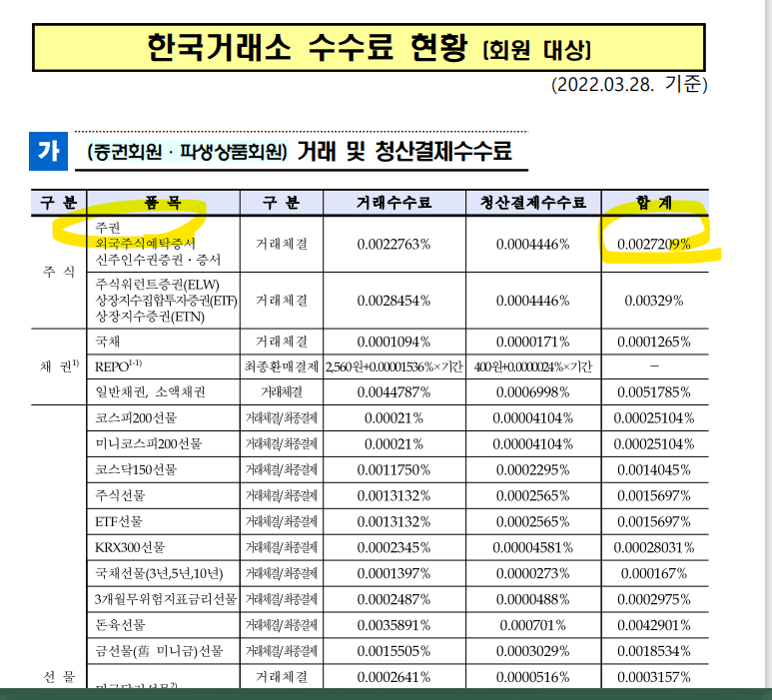Click the total '0.0003157%'
Image resolution: width=772 pixels, height=700 pixels.
click(x=654, y=677)
